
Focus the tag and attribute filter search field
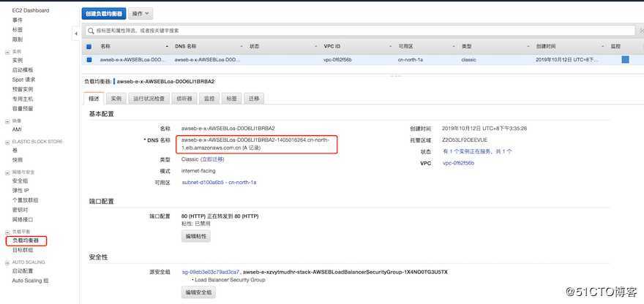click(361, 31)
